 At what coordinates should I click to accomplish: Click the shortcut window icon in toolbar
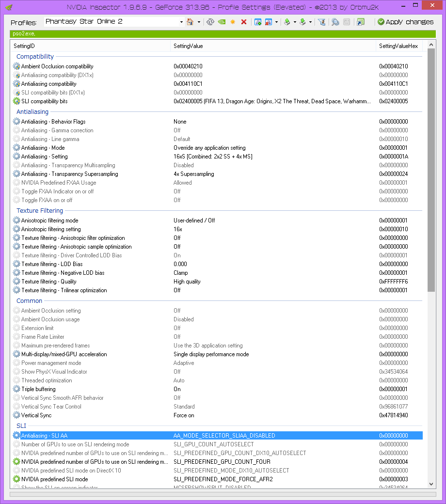pyautogui.click(x=361, y=22)
